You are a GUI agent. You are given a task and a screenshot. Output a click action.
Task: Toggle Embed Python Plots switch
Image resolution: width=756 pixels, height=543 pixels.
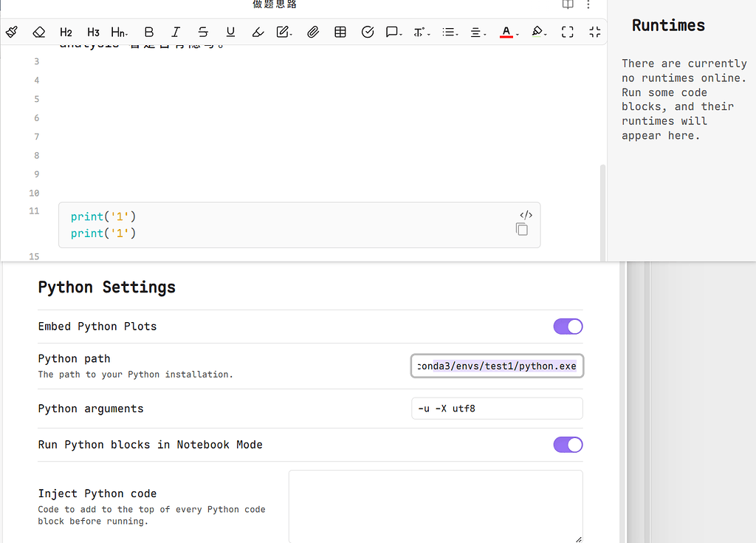[x=568, y=327]
